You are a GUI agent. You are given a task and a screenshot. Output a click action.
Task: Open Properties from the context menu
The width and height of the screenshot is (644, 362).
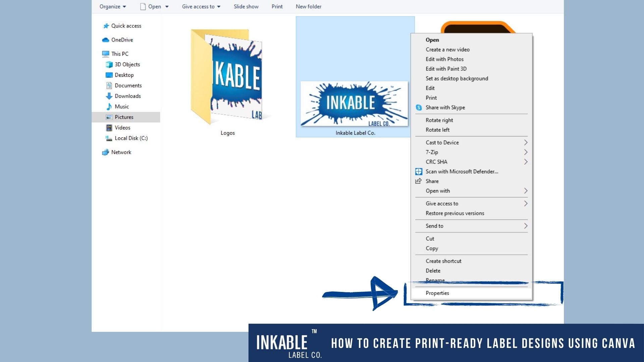point(437,293)
